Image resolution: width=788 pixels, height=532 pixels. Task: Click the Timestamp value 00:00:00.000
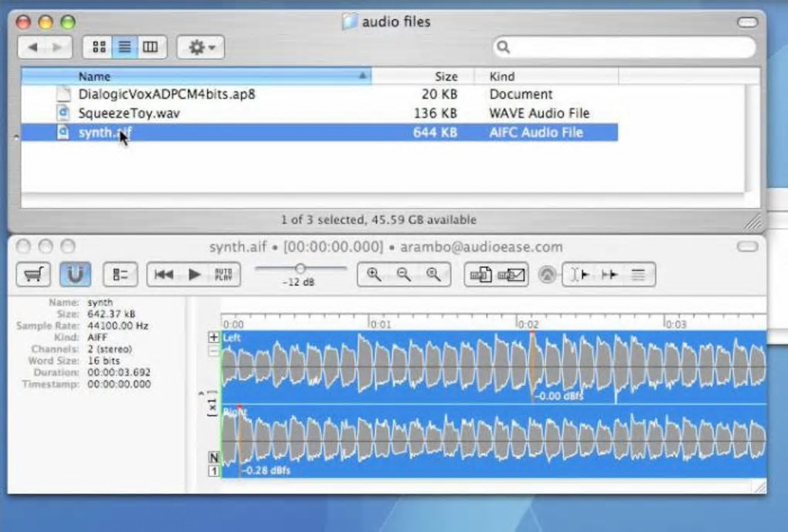coord(119,384)
